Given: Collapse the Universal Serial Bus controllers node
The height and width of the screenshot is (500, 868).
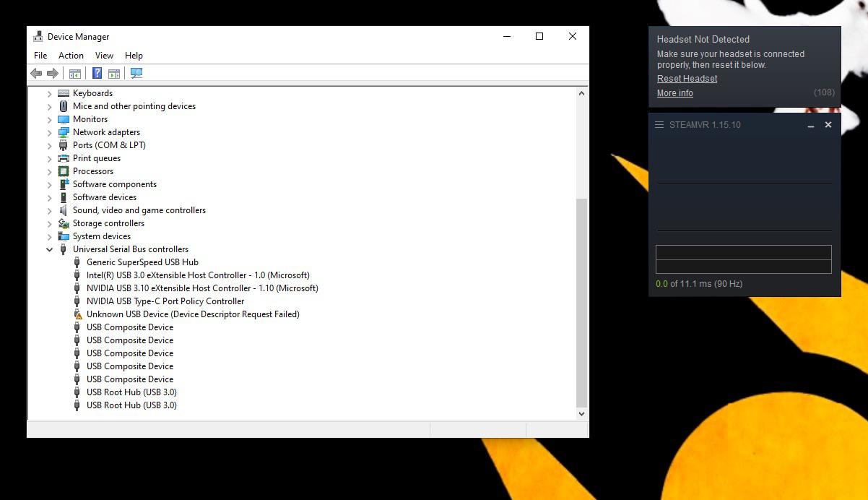Looking at the screenshot, I should pos(49,249).
